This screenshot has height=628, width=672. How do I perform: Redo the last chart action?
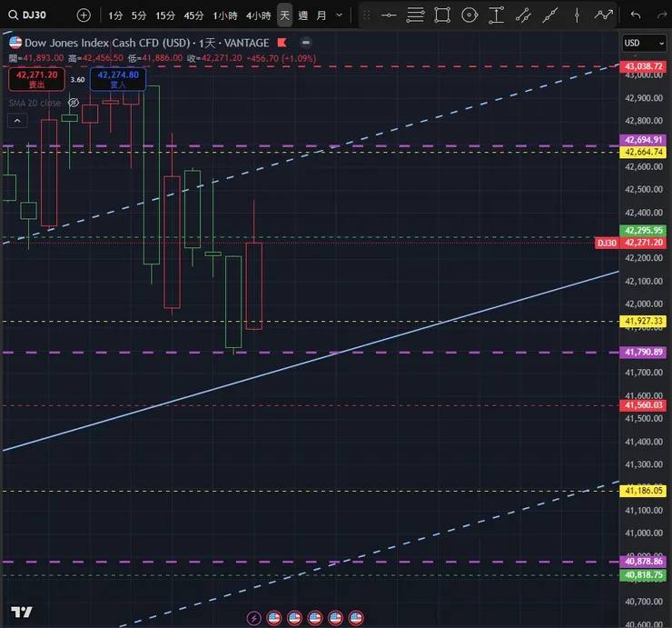(x=662, y=15)
